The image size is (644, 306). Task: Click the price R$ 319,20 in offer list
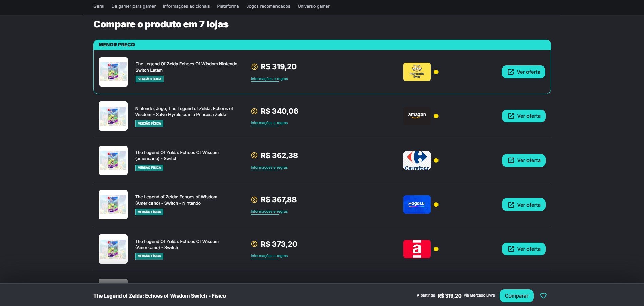click(279, 67)
